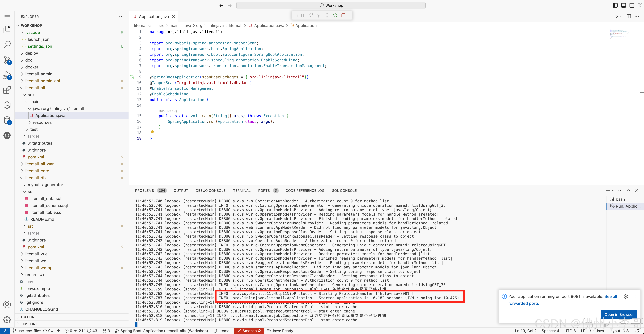The height and width of the screenshot is (334, 644).
Task: Open the Search view in activity bar
Action: [x=7, y=45]
